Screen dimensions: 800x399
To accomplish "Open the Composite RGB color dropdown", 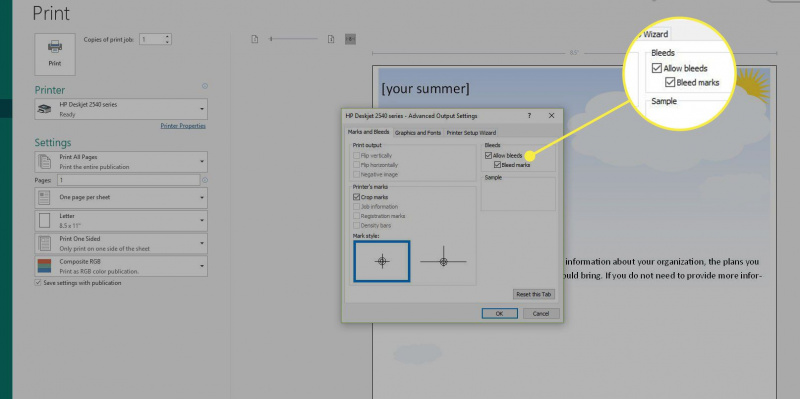I will pos(121,266).
